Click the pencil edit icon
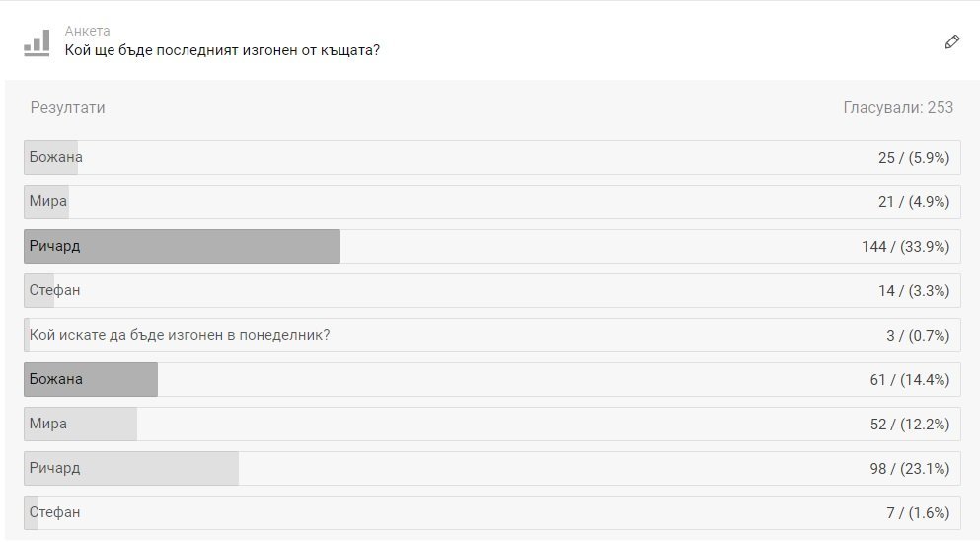This screenshot has width=980, height=542. click(x=952, y=41)
